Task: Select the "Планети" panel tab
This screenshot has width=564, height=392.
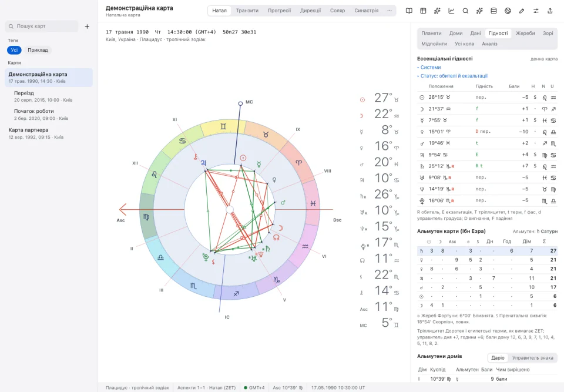Action: [431, 33]
